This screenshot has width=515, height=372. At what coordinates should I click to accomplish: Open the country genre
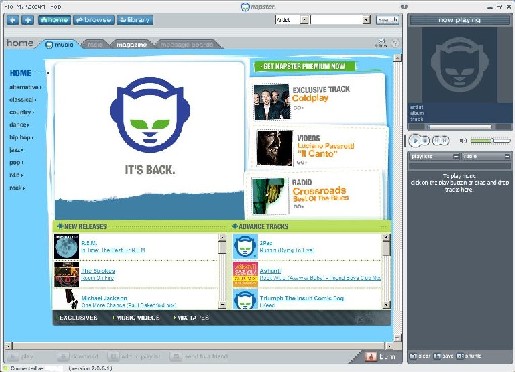22,112
